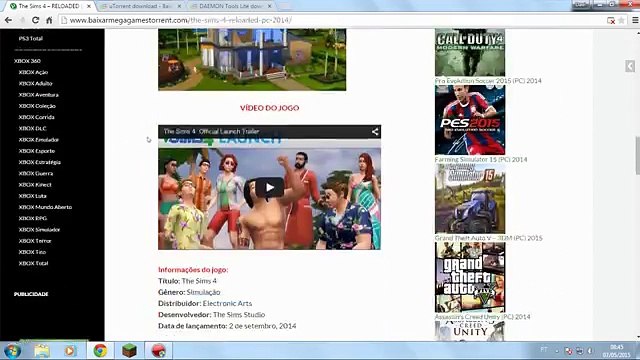The image size is (640, 360).
Task: Open Pro Evolution Soccer 2015 link
Action: (488, 81)
